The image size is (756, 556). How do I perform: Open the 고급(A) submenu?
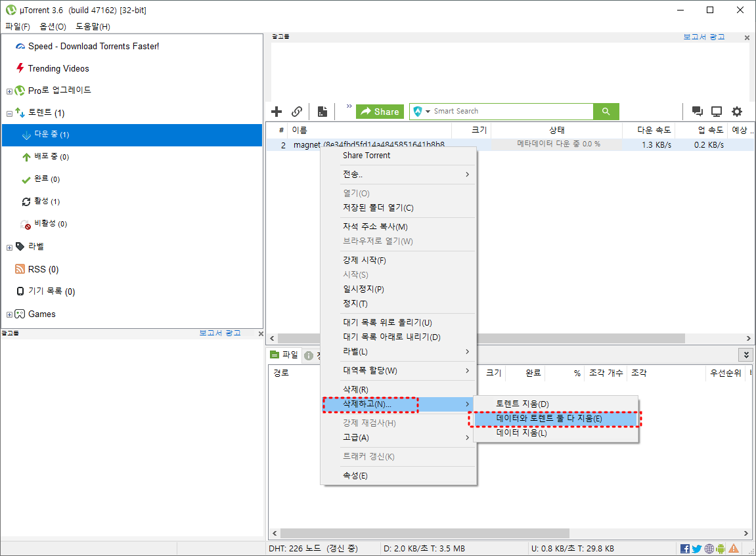coord(399,437)
